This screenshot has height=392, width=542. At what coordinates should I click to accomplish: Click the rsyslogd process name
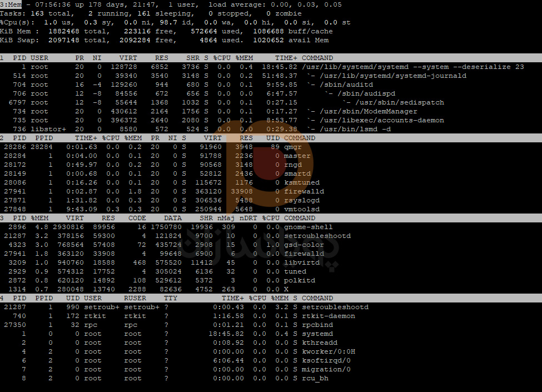pyautogui.click(x=302, y=200)
